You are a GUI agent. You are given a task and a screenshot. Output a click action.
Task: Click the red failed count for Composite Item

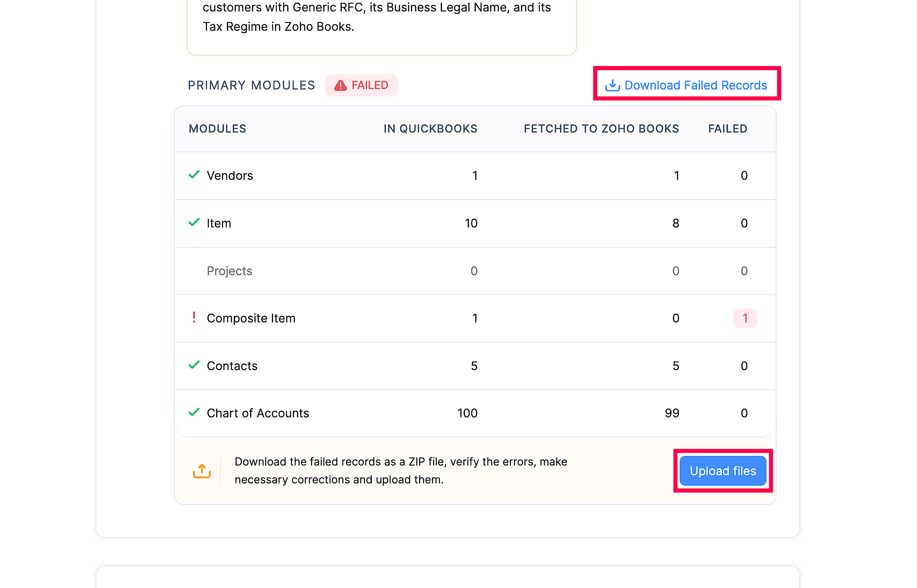745,318
